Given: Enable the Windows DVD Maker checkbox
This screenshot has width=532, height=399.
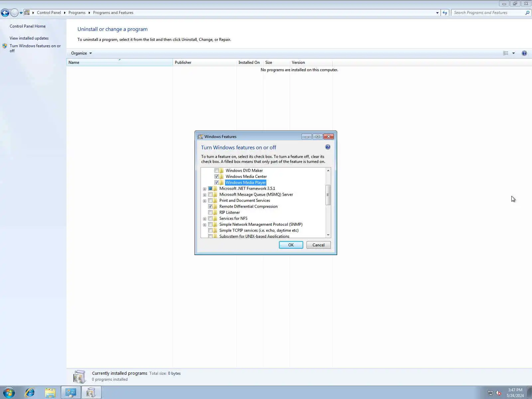Looking at the screenshot, I should pyautogui.click(x=216, y=171).
